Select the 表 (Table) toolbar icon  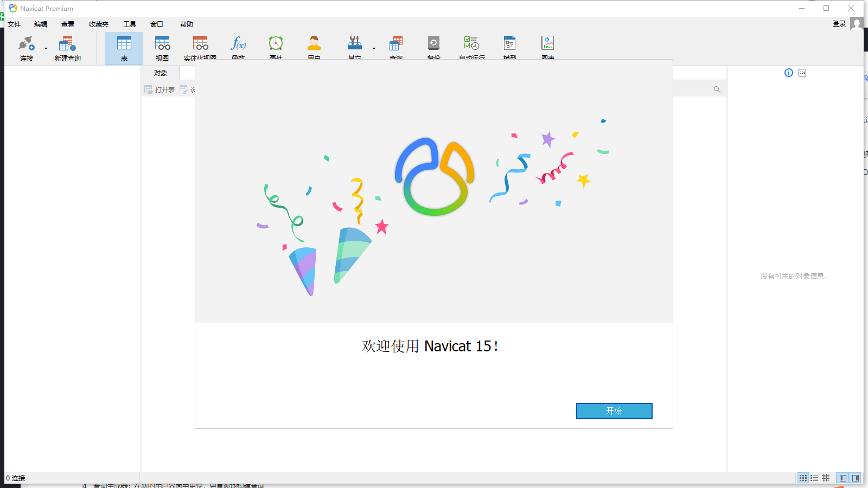pos(124,48)
